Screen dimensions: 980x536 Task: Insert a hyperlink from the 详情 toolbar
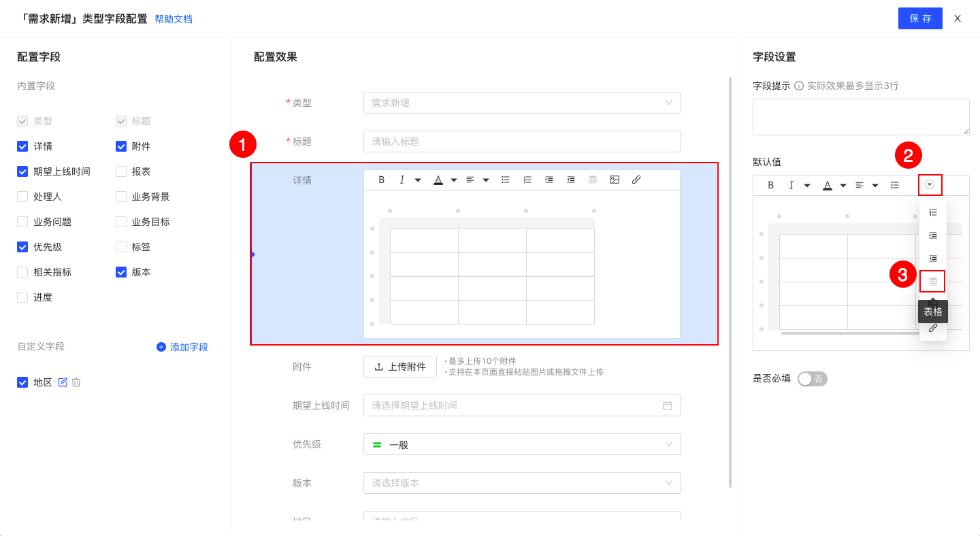(x=636, y=179)
